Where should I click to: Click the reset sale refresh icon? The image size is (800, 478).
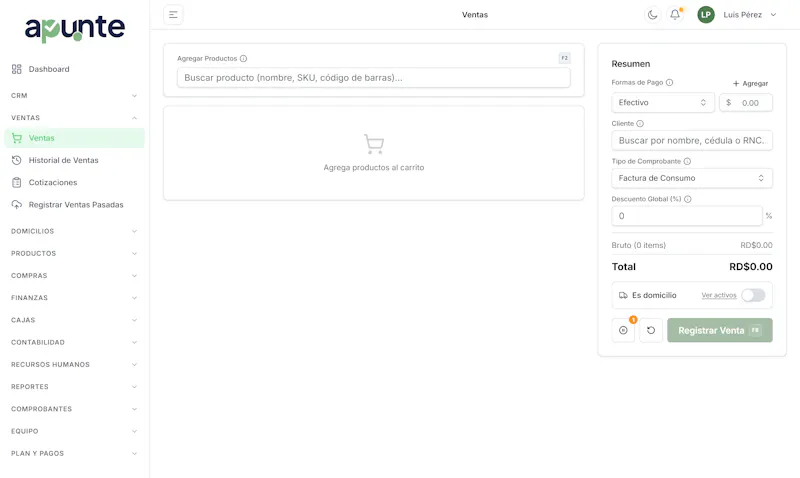(x=651, y=331)
